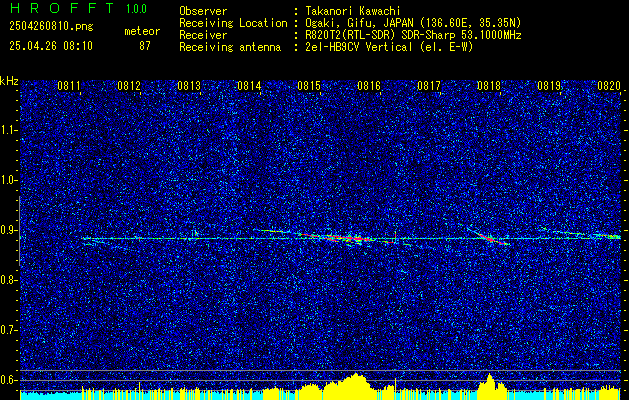Click the 1.1 frequency axis label
Screen dimensions: 629x400
[9, 130]
